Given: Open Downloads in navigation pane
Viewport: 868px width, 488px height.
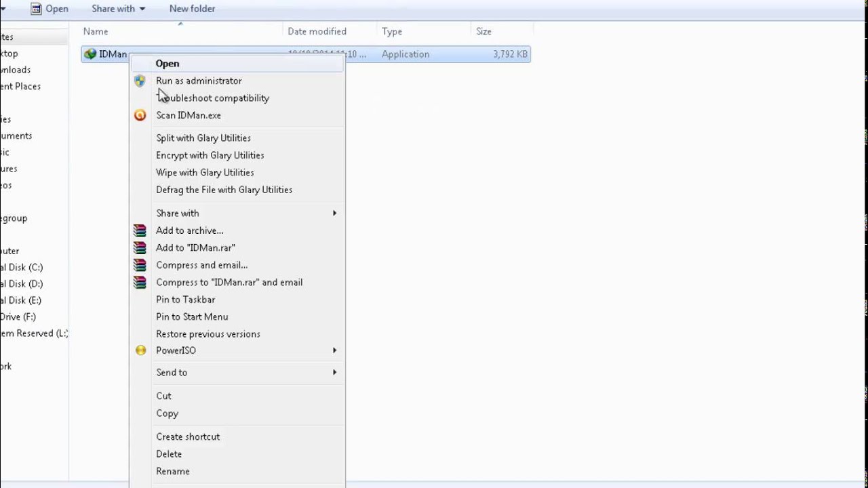Looking at the screenshot, I should 16,70.
